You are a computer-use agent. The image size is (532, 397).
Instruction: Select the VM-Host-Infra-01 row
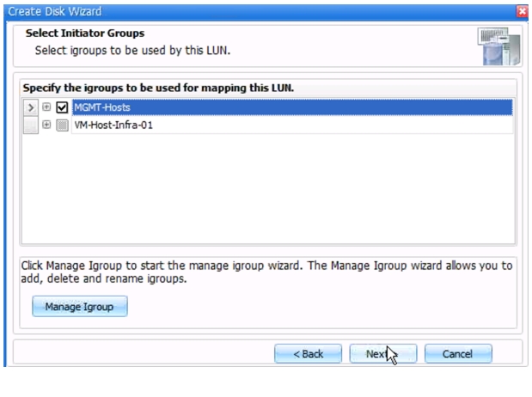[x=292, y=125]
